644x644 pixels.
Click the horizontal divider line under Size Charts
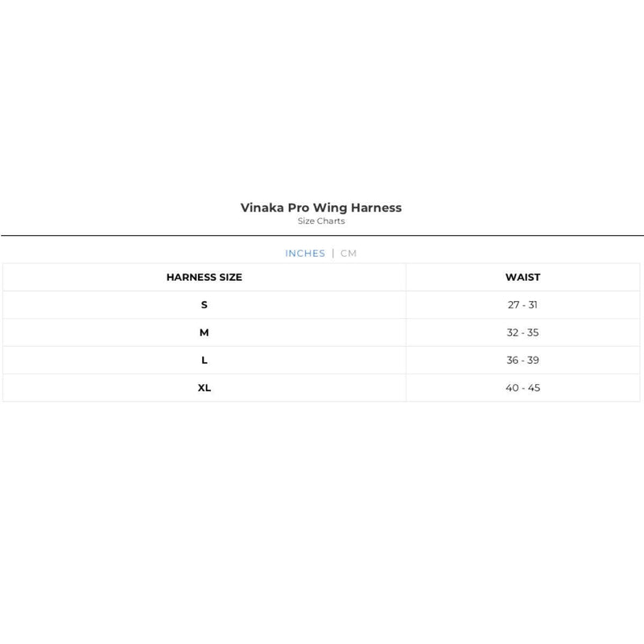[322, 236]
